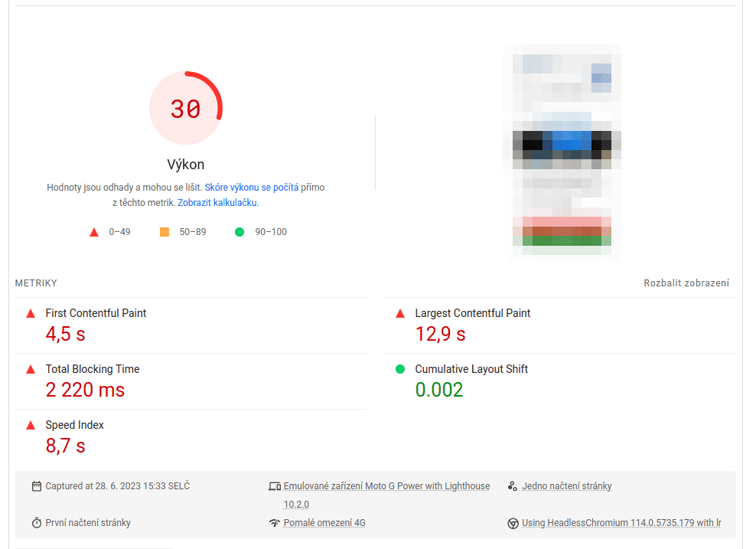
Task: Select the 'First Contentful Paint' metric label
Action: click(x=96, y=313)
